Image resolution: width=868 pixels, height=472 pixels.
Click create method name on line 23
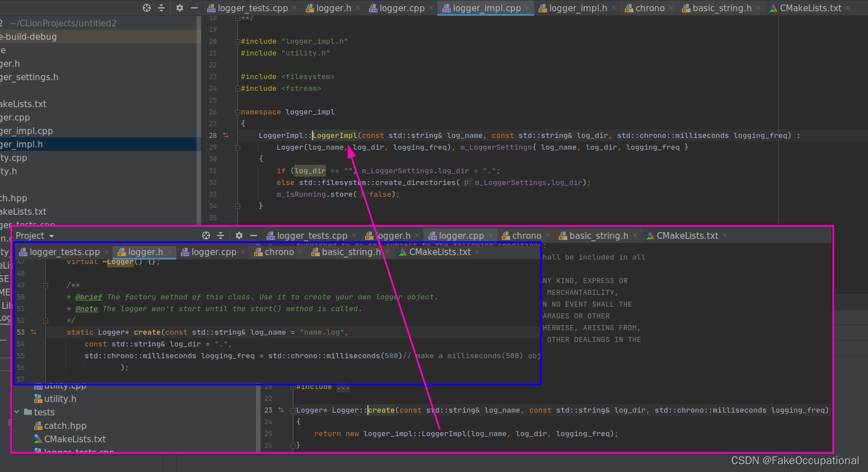tap(381, 410)
